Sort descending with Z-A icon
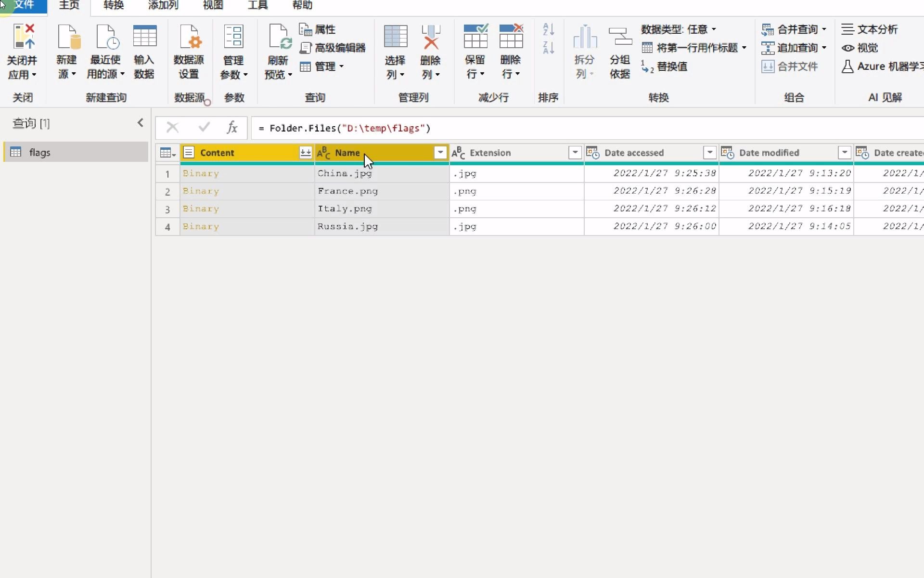Screen dimensions: 924x578 pyautogui.click(x=548, y=48)
